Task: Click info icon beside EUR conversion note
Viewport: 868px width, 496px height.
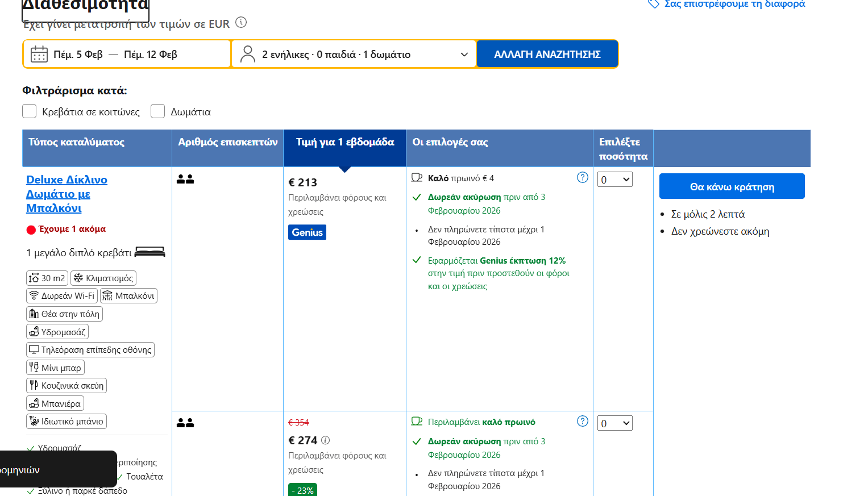Action: point(241,23)
